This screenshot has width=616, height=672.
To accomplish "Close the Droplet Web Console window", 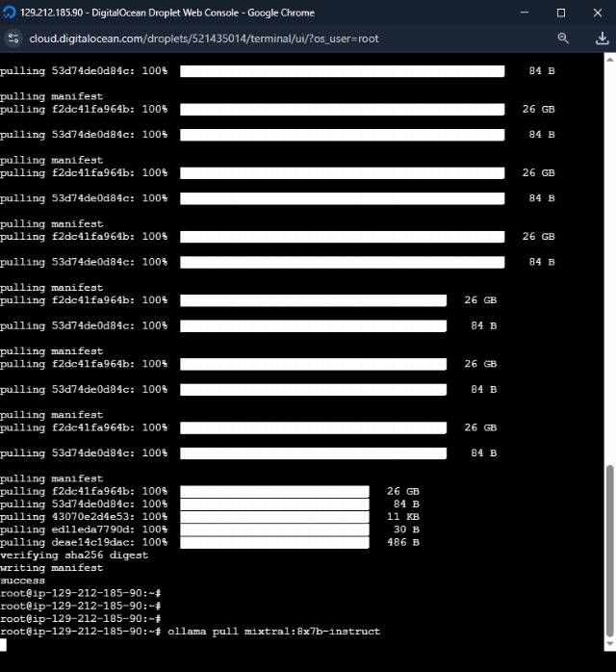I will click(x=596, y=13).
